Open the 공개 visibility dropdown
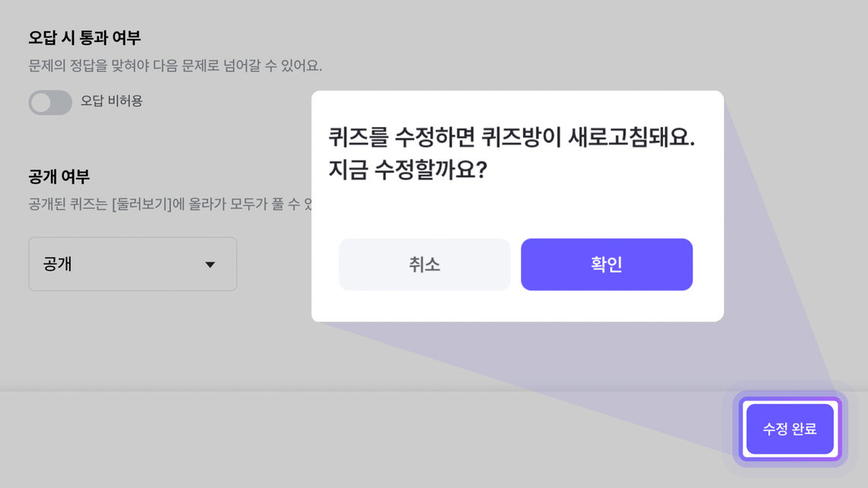Screen dimensions: 868x488 pyautogui.click(x=132, y=264)
